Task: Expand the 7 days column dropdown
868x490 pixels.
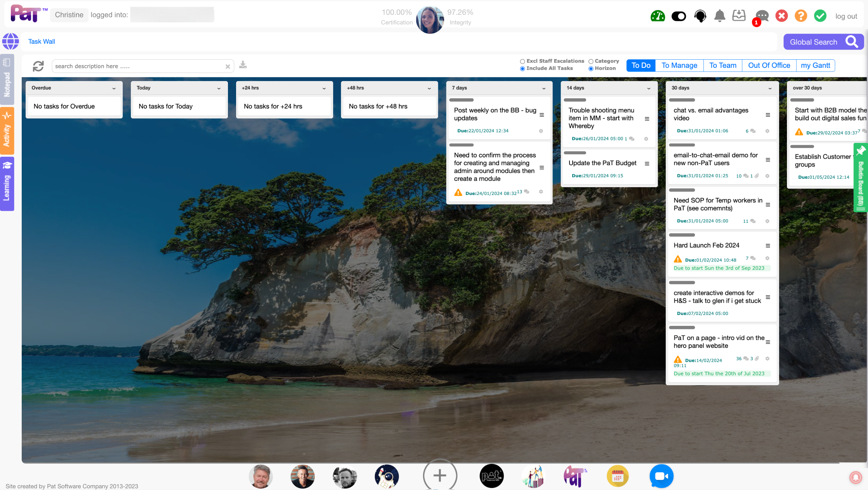Action: pyautogui.click(x=544, y=88)
